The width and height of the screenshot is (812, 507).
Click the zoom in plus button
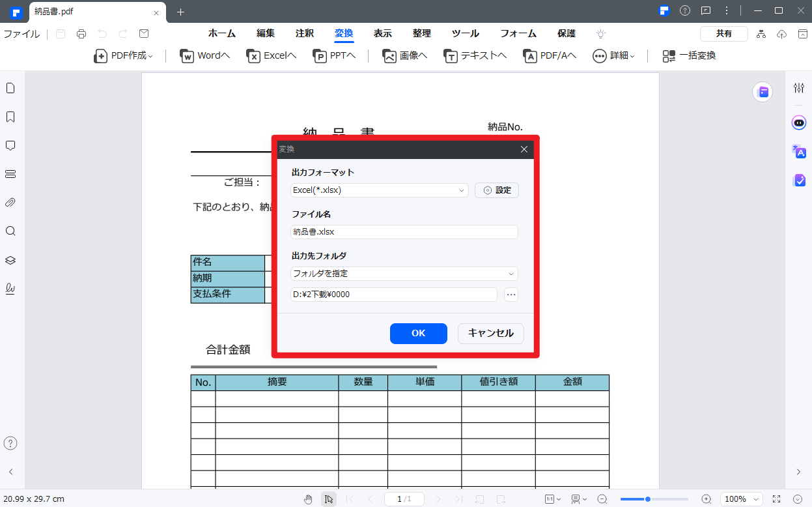click(707, 499)
